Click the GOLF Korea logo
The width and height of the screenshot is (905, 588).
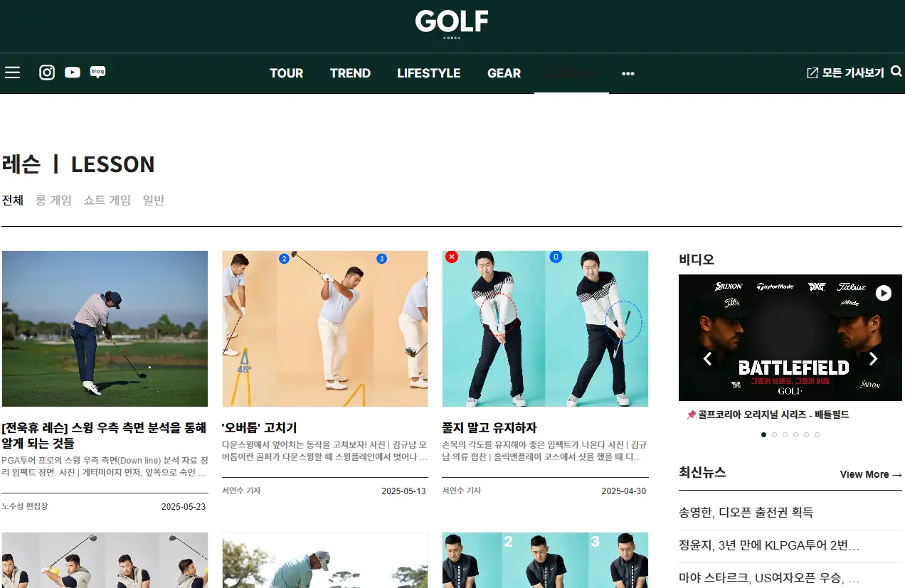(452, 23)
